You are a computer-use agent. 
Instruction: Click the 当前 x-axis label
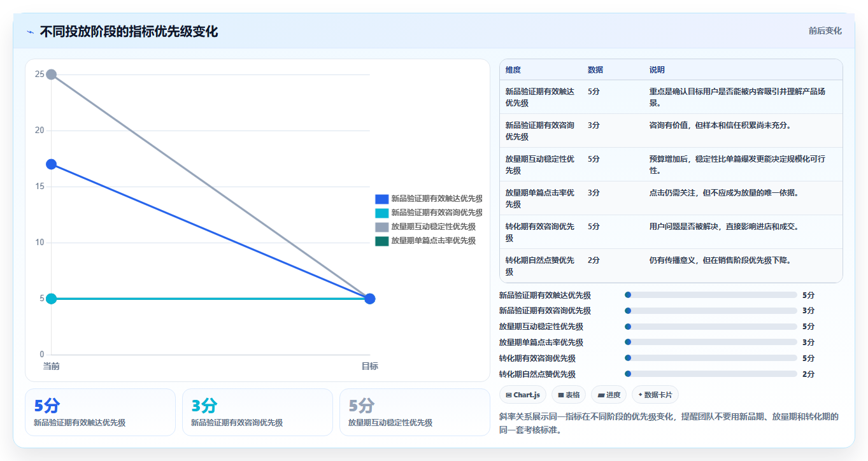click(x=52, y=367)
